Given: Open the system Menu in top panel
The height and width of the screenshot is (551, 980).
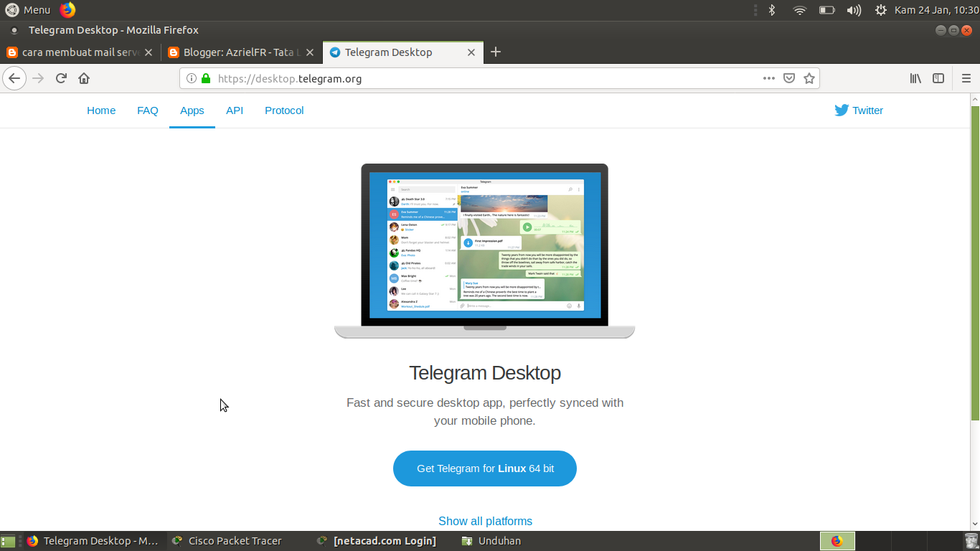Looking at the screenshot, I should (28, 10).
